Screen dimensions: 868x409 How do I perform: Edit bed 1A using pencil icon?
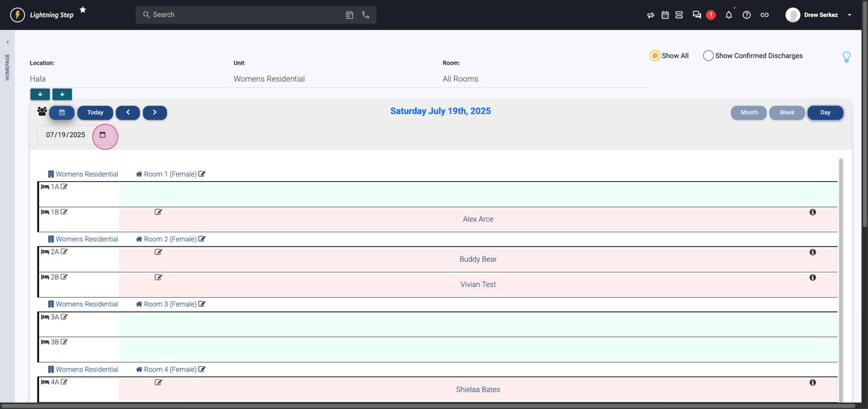point(64,187)
